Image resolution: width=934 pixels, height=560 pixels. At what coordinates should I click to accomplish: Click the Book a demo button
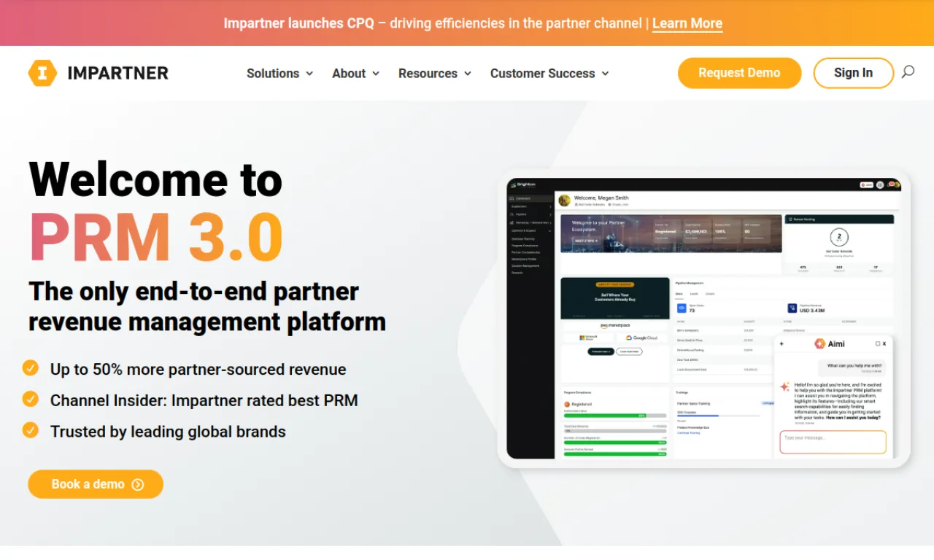click(96, 484)
